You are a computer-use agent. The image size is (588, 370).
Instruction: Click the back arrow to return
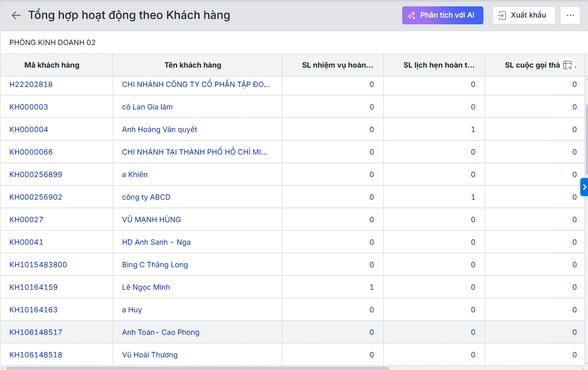coord(16,15)
